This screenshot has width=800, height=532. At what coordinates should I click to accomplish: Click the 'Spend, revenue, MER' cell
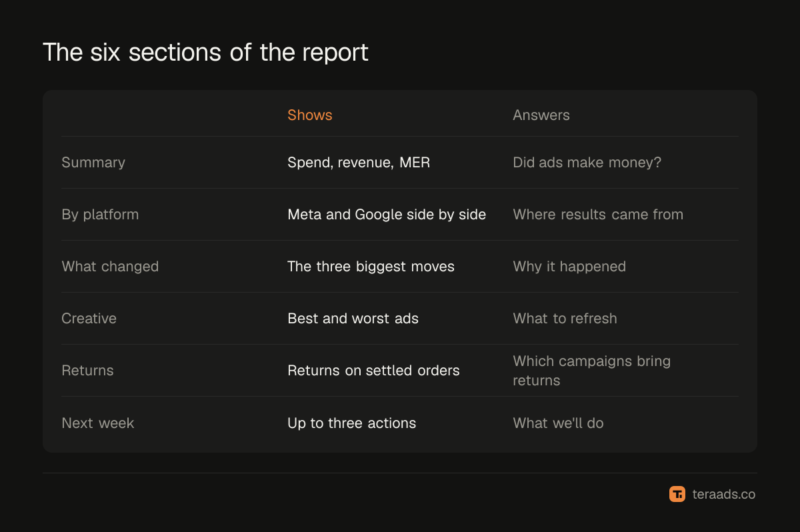(359, 162)
